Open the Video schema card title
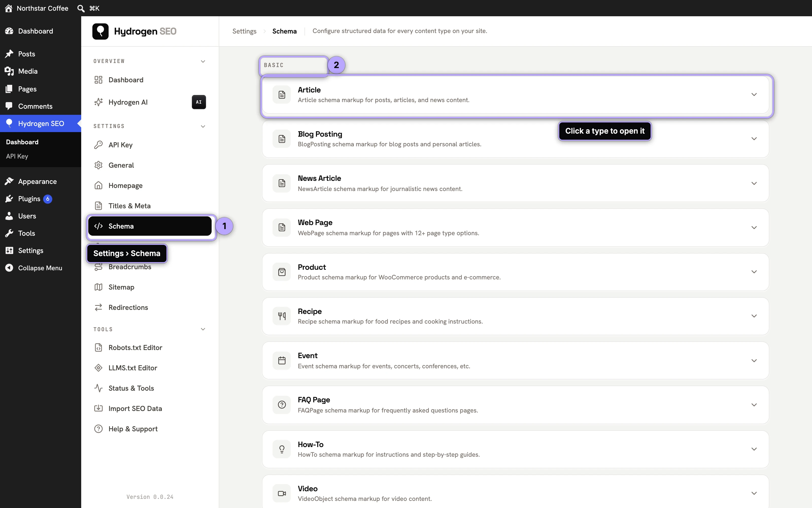The height and width of the screenshot is (508, 812). click(307, 488)
